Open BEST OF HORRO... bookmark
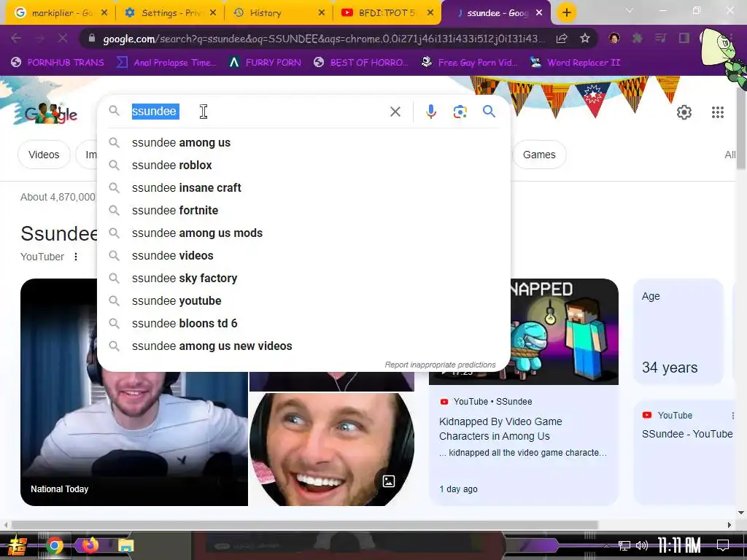Viewport: 747px width, 560px height. [362, 63]
